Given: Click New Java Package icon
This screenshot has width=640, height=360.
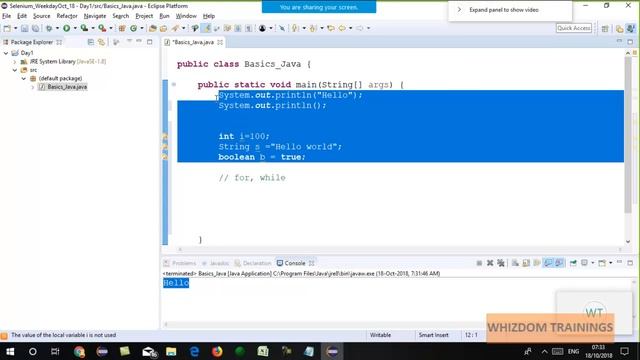Looking at the screenshot, I should (x=122, y=28).
